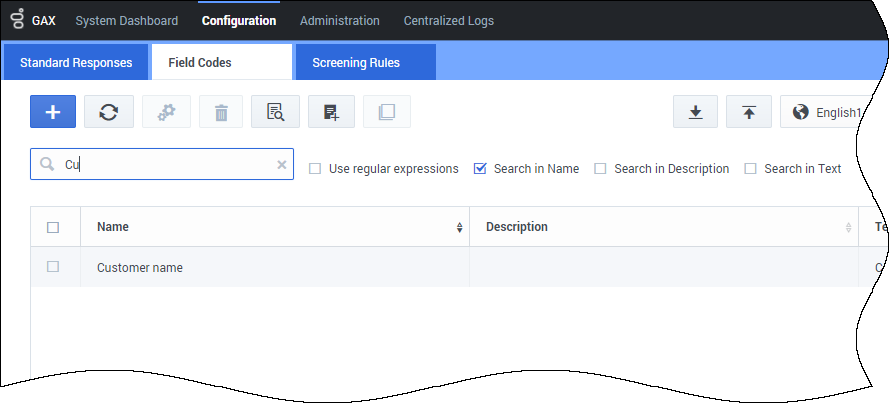
Task: Click the trash delete icon
Action: click(221, 112)
